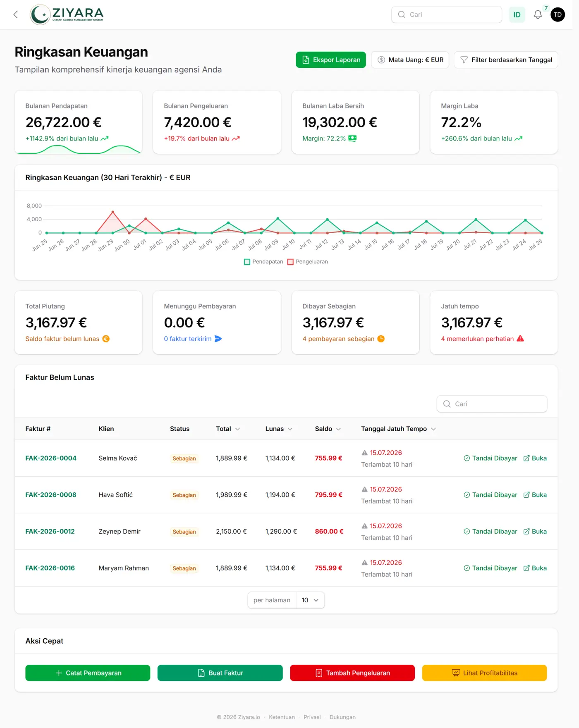Open Filter berdasarkan Tanggal

click(x=506, y=60)
